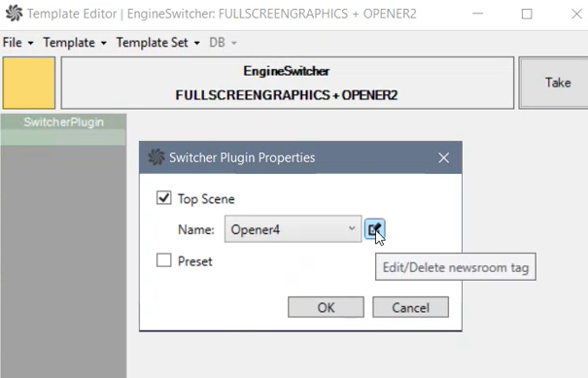The height and width of the screenshot is (378, 588).
Task: Click the Top Scene label text
Action: (206, 199)
